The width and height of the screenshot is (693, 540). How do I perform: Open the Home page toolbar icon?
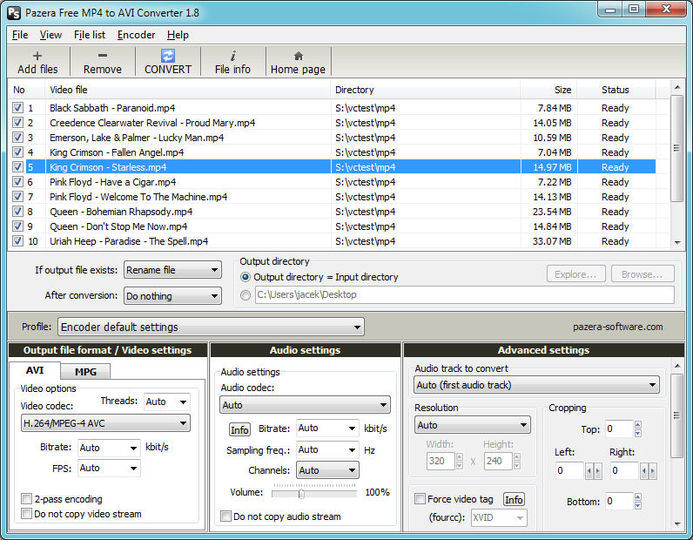[298, 56]
